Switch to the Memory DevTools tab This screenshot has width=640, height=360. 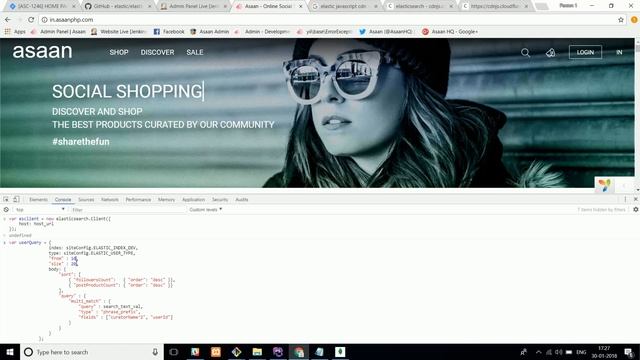[167, 200]
